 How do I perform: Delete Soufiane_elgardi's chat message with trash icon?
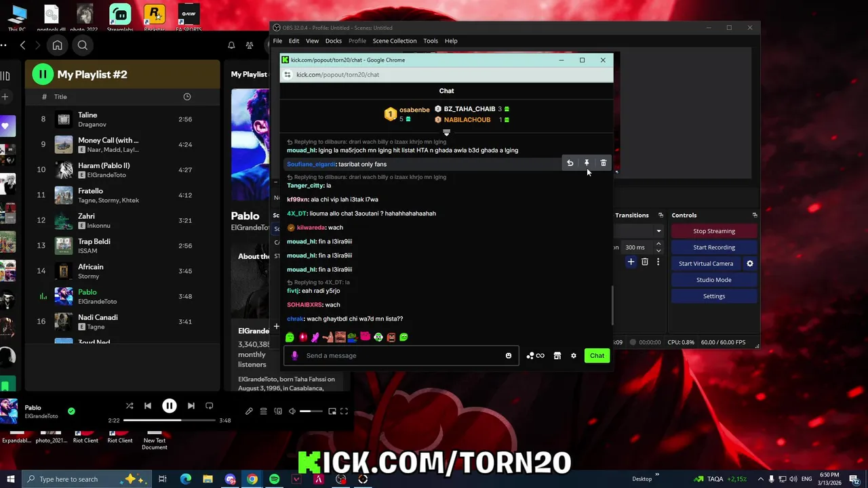(x=604, y=163)
